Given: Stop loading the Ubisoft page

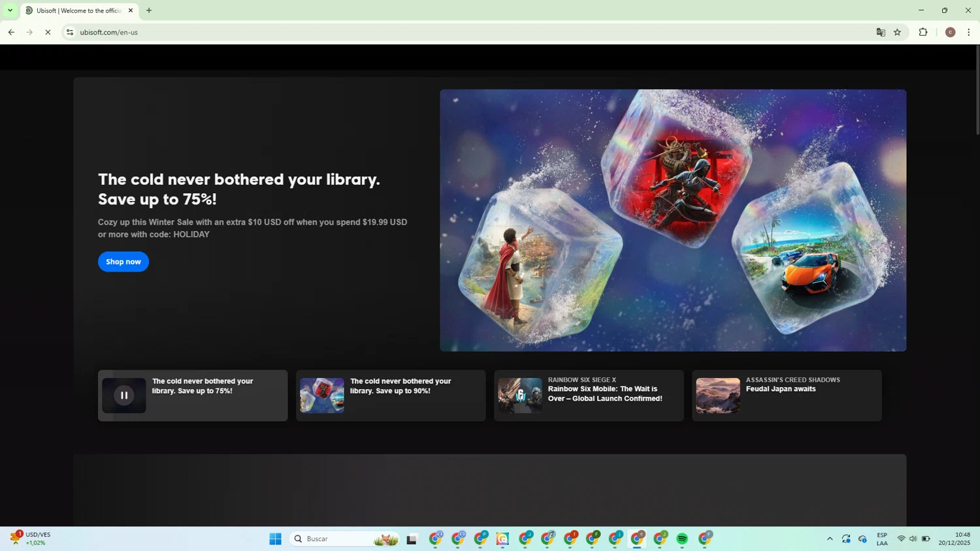Looking at the screenshot, I should (x=48, y=32).
